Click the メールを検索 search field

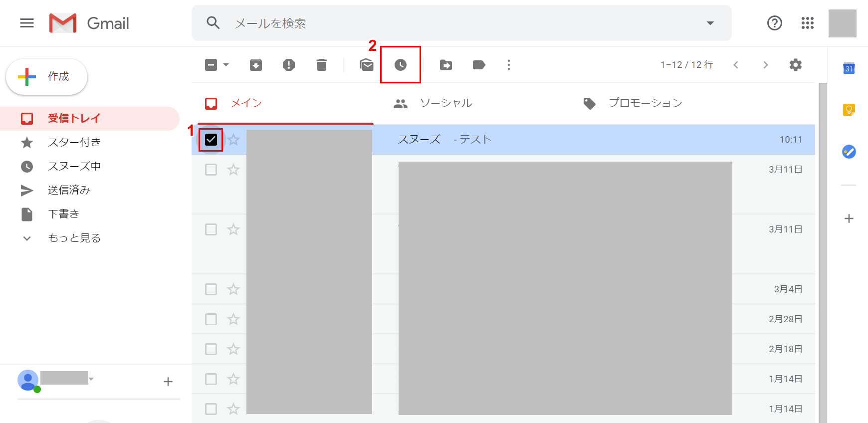tap(449, 23)
